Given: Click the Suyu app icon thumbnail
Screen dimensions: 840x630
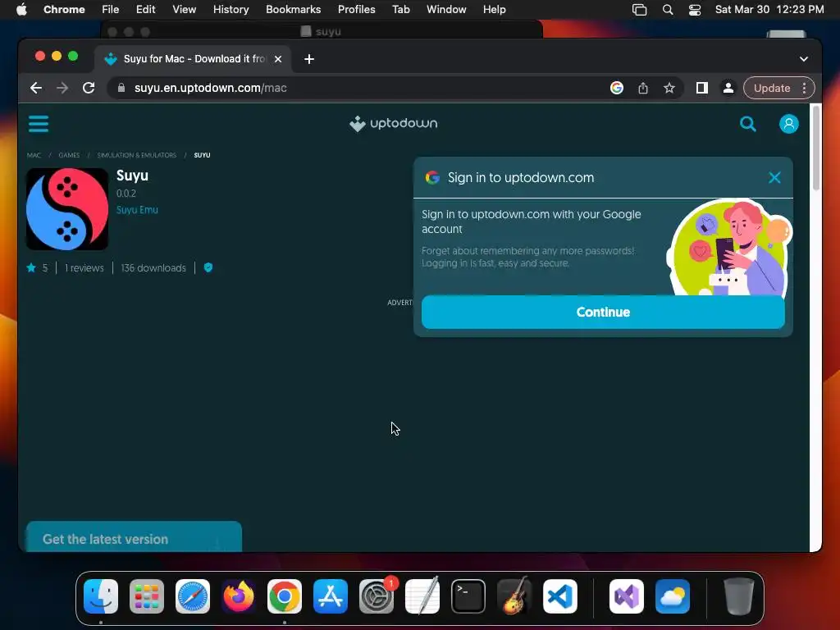Looking at the screenshot, I should [67, 209].
